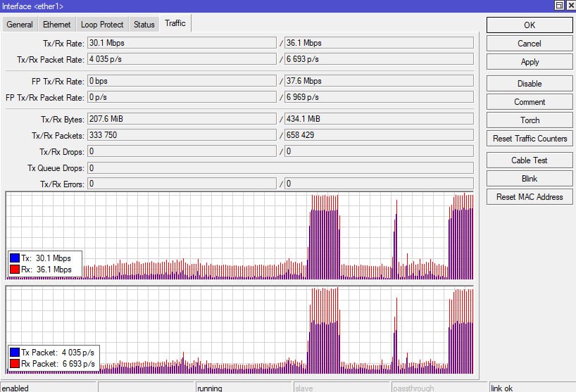
Task: Select the Rx Rate field showing 36.1 Mbps
Action: 379,43
